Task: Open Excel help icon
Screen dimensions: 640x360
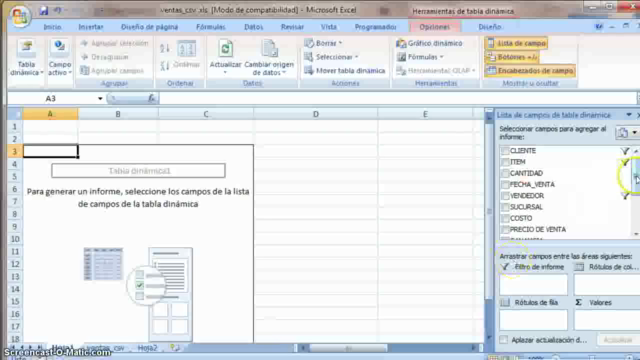Action: coord(599,27)
